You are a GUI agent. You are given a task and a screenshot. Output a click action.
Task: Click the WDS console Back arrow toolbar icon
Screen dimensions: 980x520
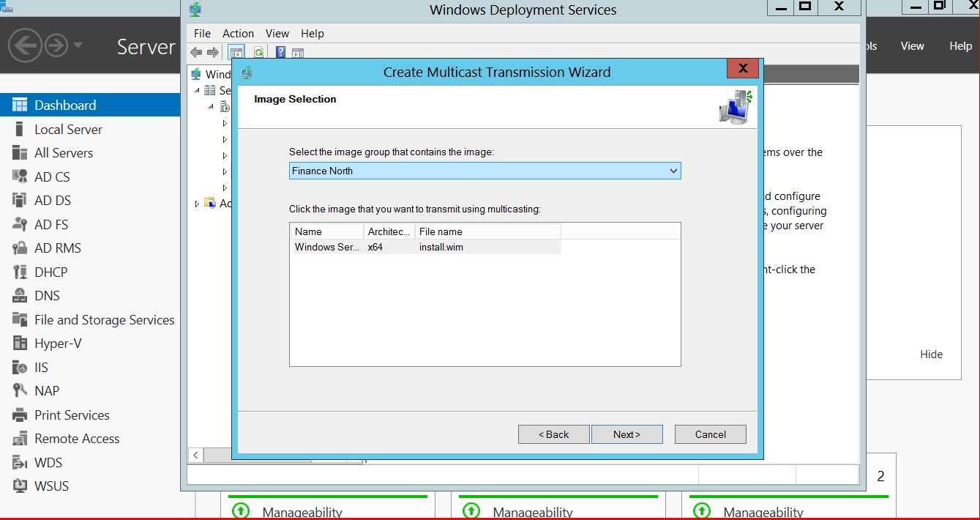click(196, 52)
